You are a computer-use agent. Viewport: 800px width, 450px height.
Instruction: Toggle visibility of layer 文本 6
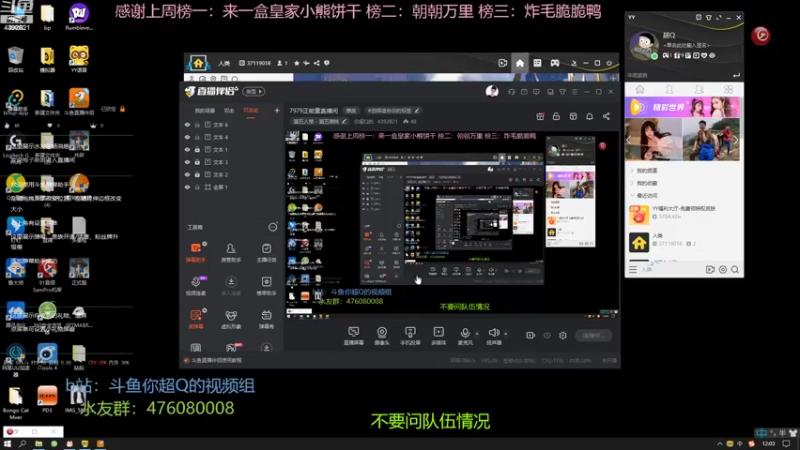pos(187,124)
